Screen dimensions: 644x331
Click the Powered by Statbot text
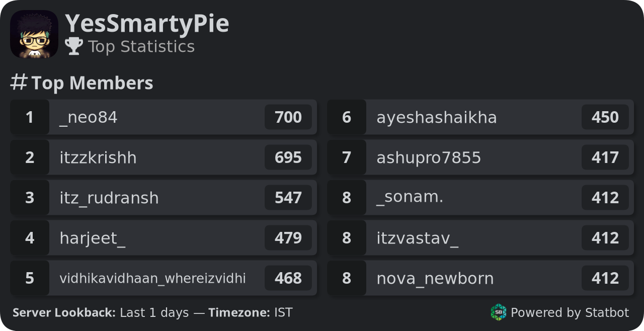pos(570,313)
